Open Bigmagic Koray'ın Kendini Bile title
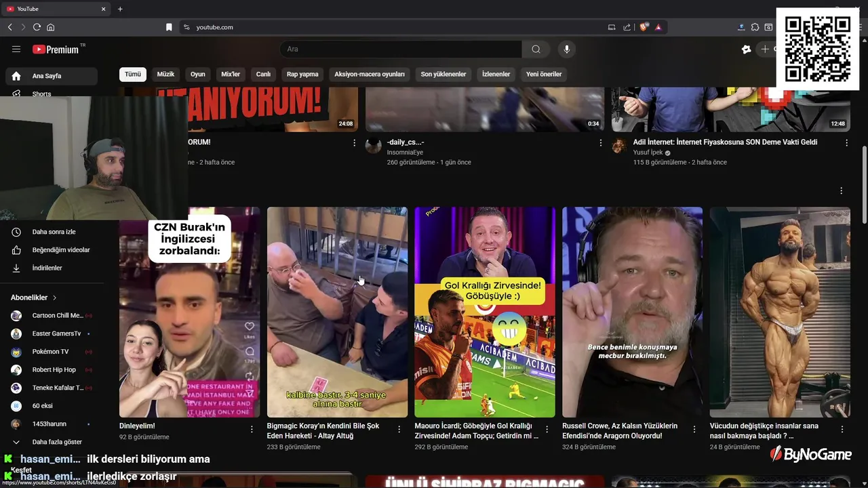This screenshot has height=488, width=868. point(323,430)
